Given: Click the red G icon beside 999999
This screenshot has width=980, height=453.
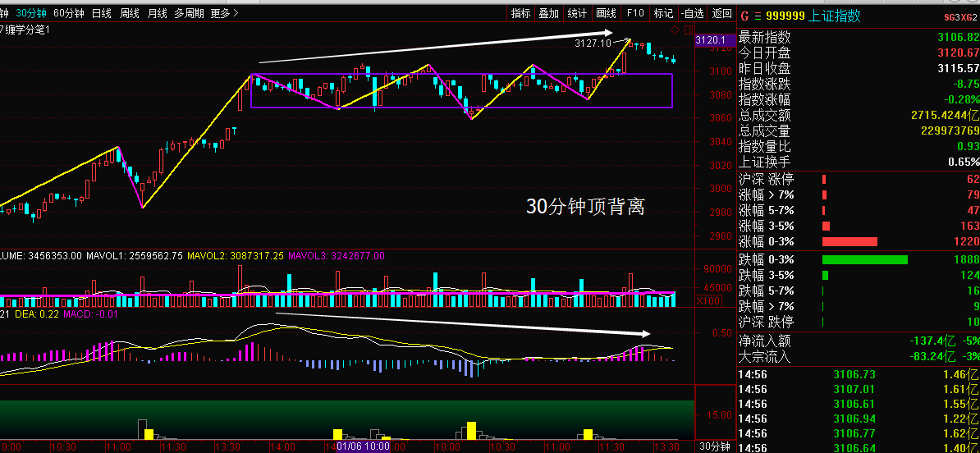Looking at the screenshot, I should pos(744,16).
